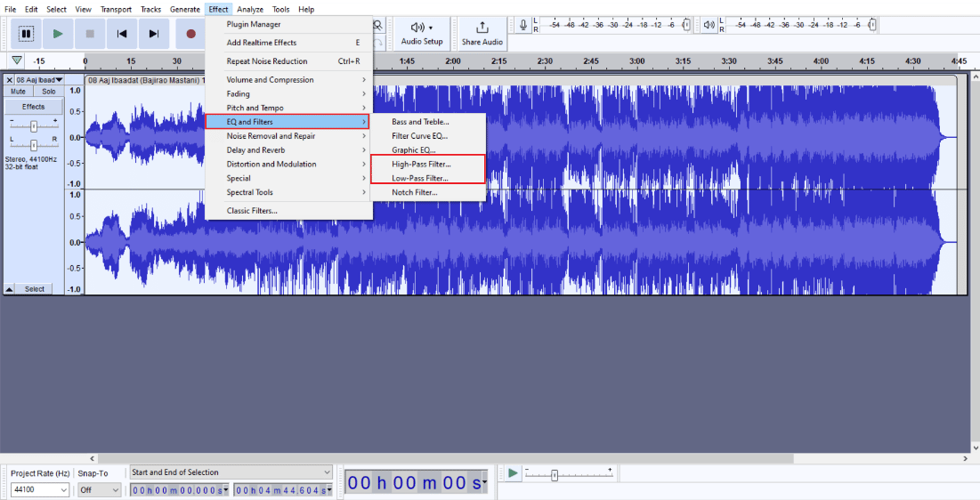Solo the 08 Aaj Ibaadat track

click(x=49, y=92)
